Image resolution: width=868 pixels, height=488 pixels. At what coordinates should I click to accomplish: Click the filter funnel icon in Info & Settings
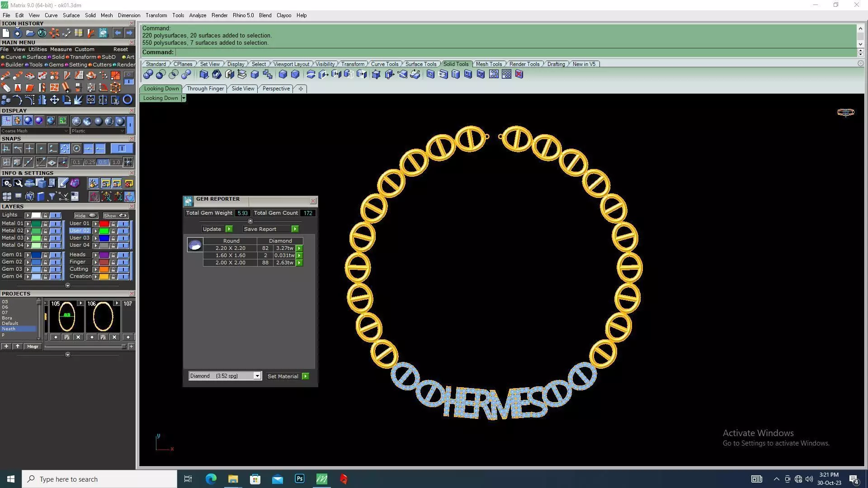tap(52, 197)
